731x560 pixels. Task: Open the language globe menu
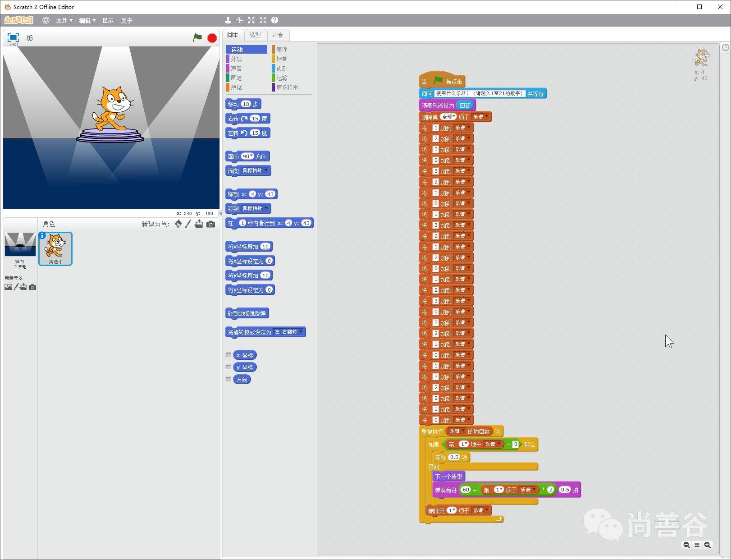(x=46, y=20)
